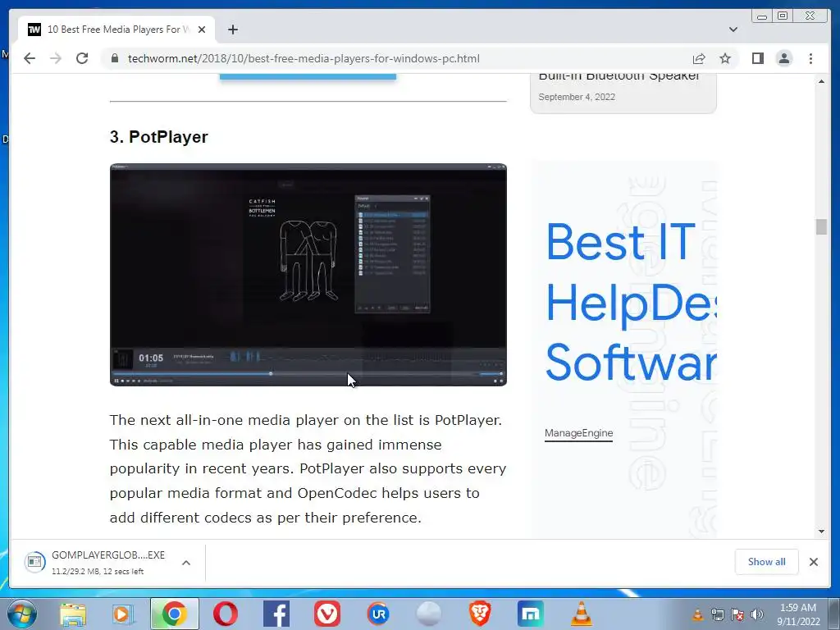Open the Windows Start menu

click(x=22, y=614)
